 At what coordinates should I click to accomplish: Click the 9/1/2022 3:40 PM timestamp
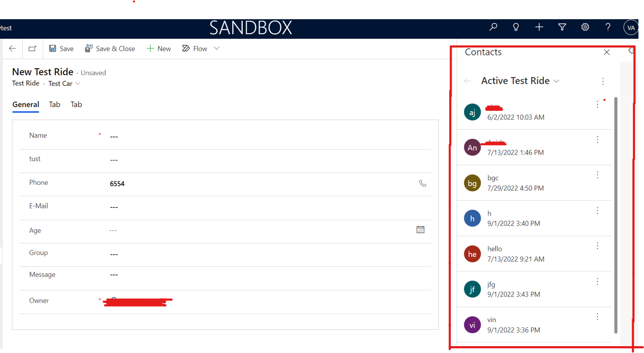tap(513, 224)
